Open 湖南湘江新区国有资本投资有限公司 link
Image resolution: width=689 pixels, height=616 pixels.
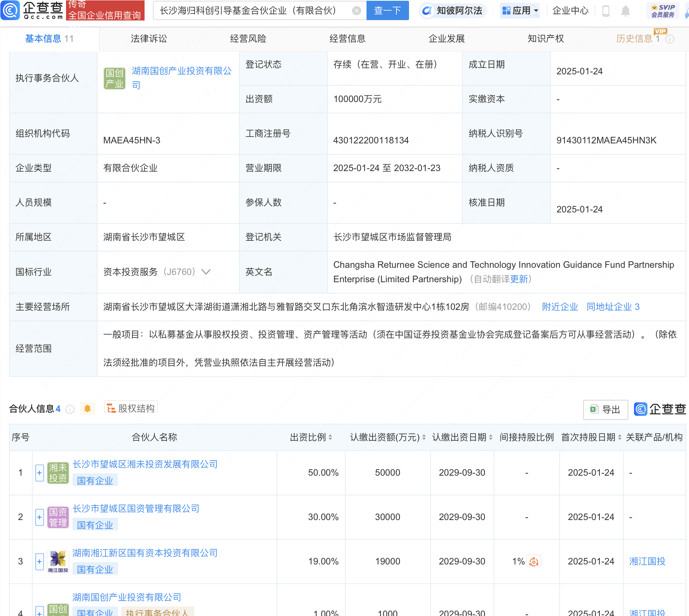(x=145, y=553)
